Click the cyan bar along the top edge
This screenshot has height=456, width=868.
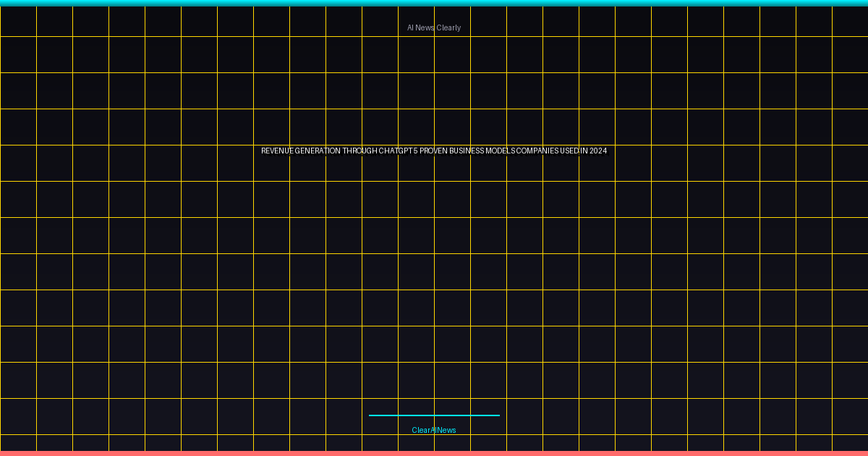pos(434,3)
